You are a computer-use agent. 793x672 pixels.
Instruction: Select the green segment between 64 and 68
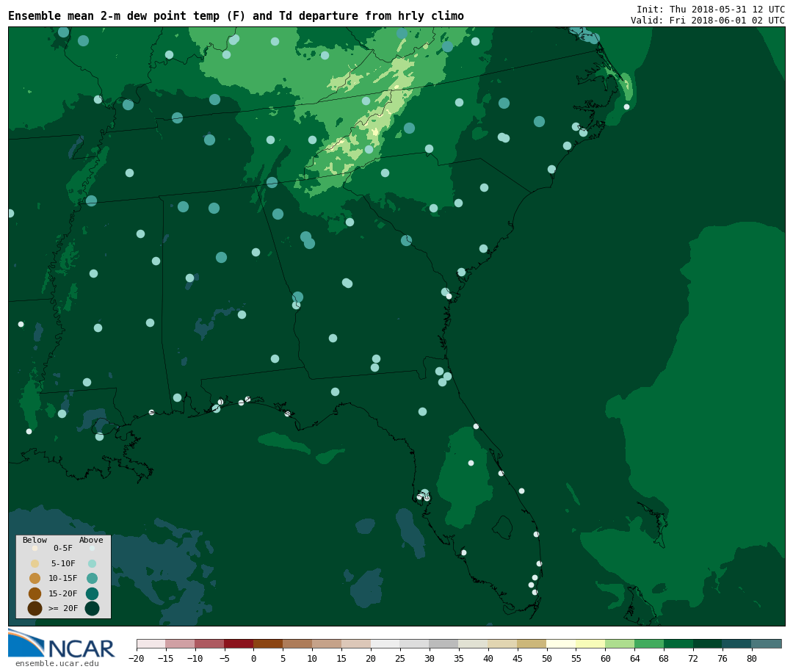click(x=649, y=643)
